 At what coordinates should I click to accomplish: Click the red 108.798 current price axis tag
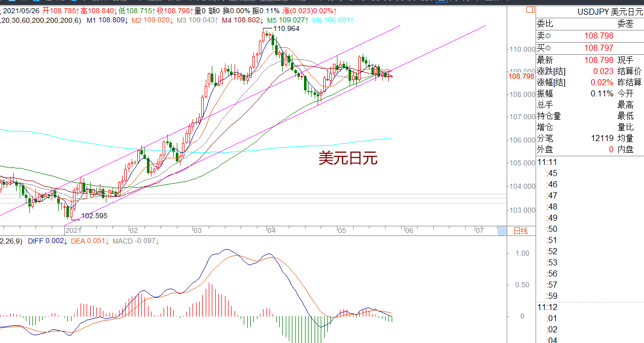(521, 76)
